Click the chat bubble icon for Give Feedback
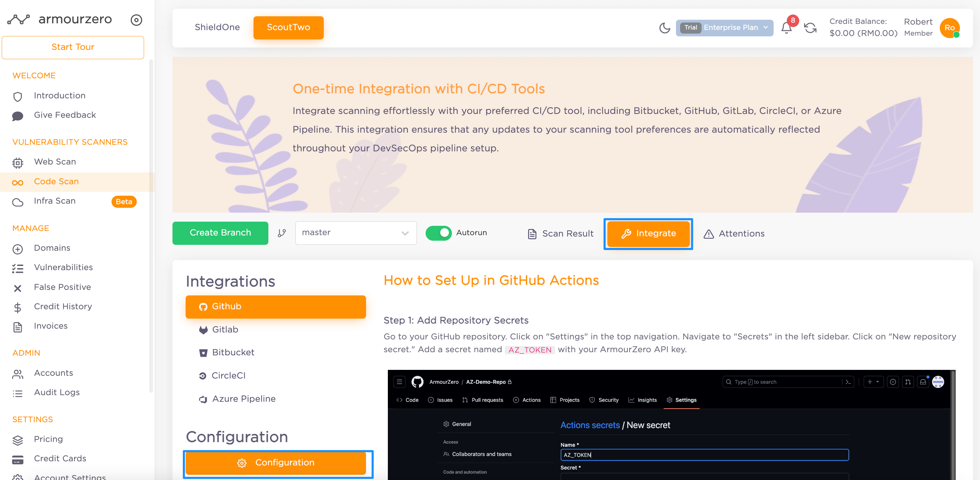The width and height of the screenshot is (980, 480). pyautogui.click(x=18, y=116)
